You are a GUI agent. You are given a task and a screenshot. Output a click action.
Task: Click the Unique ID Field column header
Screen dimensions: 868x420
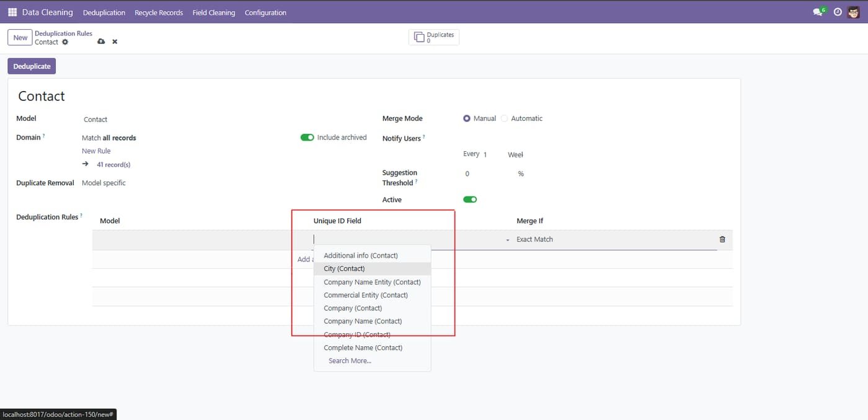tap(337, 221)
